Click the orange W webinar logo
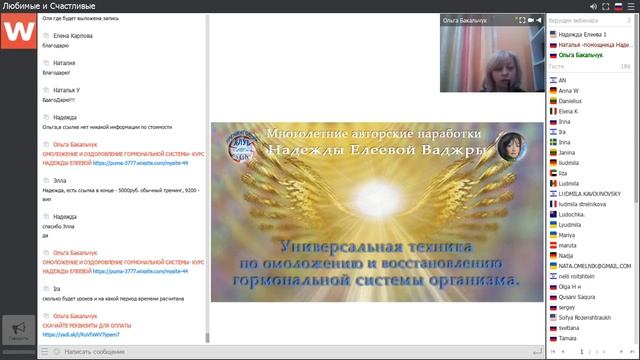This screenshot has height=360, width=640. [18, 31]
